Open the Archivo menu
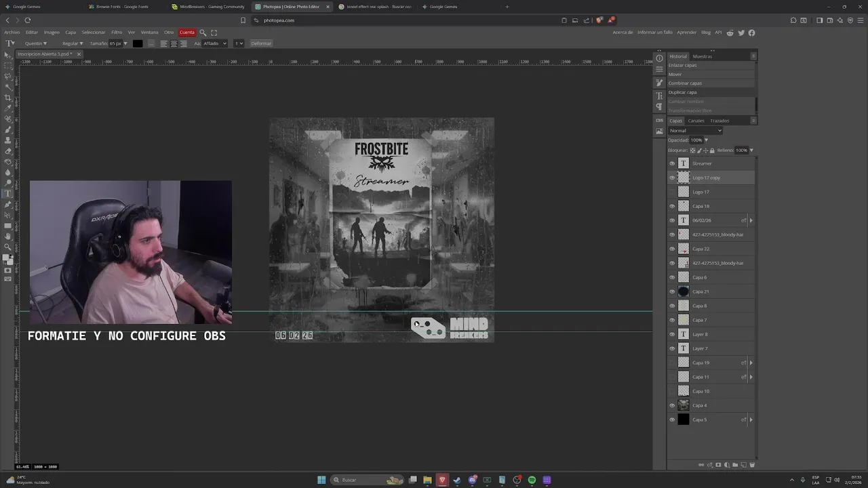Image resolution: width=868 pixels, height=488 pixels. [12, 33]
